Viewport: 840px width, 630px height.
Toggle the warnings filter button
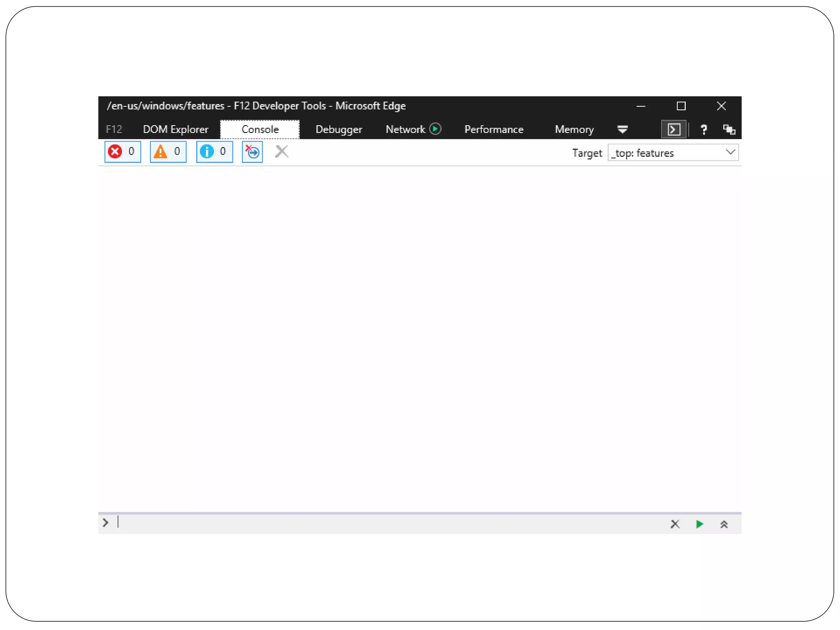point(168,152)
